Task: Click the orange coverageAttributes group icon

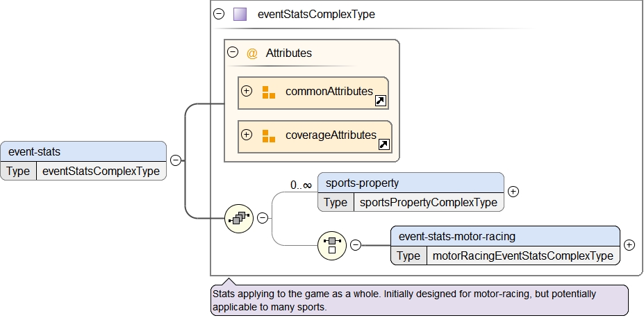Action: click(269, 135)
